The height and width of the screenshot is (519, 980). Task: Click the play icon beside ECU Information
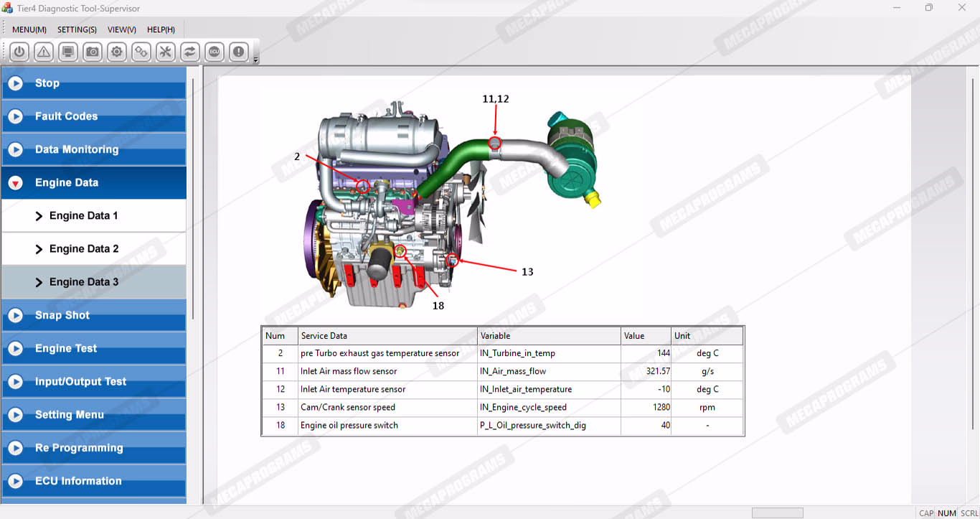tap(15, 481)
